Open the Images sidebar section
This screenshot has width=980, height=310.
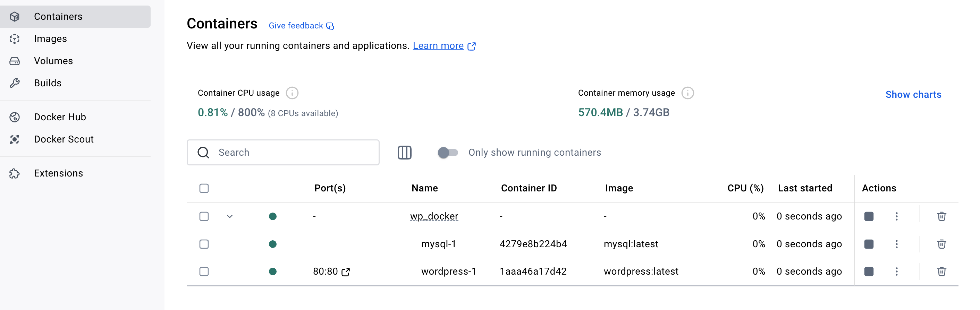[x=75, y=39]
